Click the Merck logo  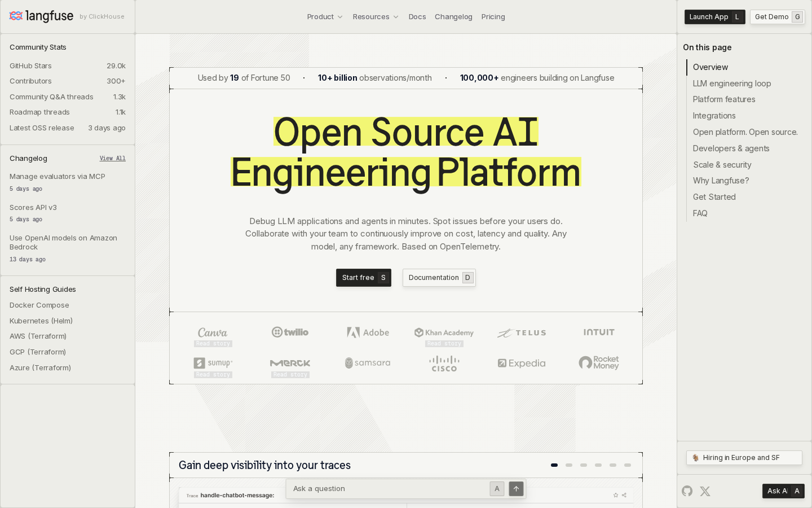[x=290, y=364]
